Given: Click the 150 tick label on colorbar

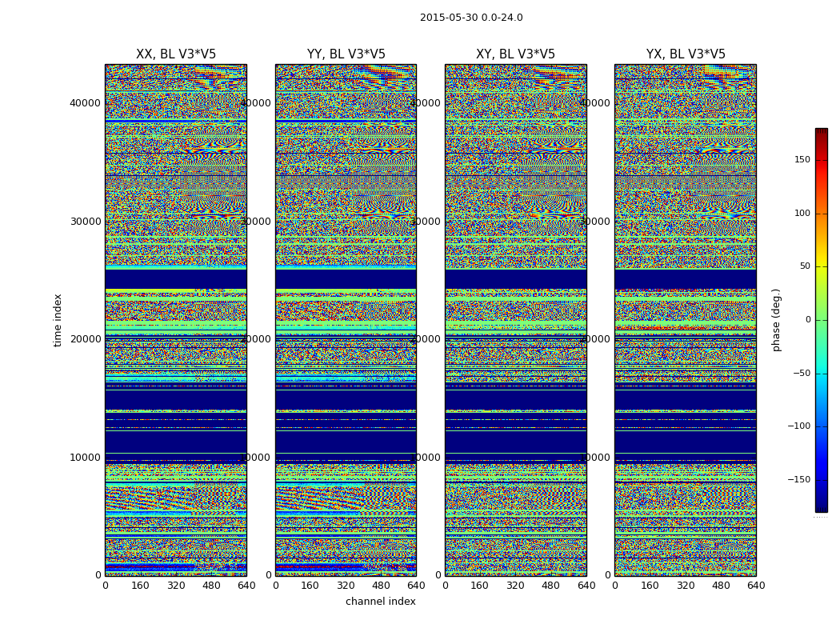Looking at the screenshot, I should 801,160.
